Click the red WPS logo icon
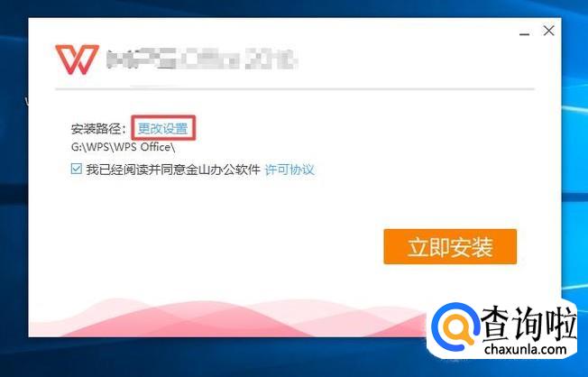This screenshot has width=588, height=377. 78,60
